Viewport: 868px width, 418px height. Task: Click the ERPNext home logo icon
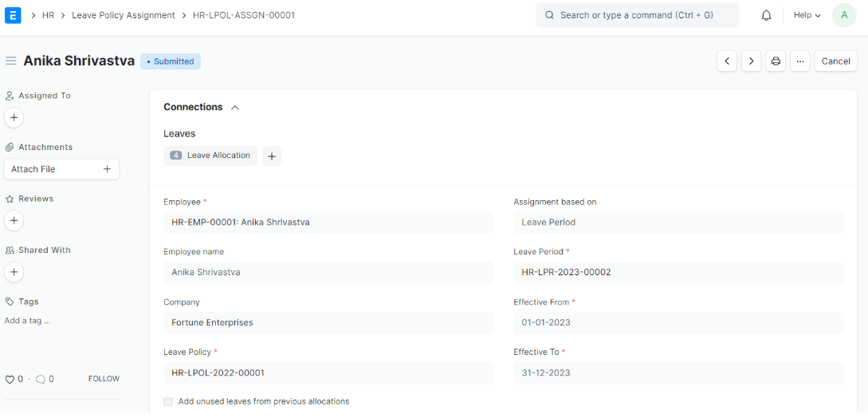[13, 15]
